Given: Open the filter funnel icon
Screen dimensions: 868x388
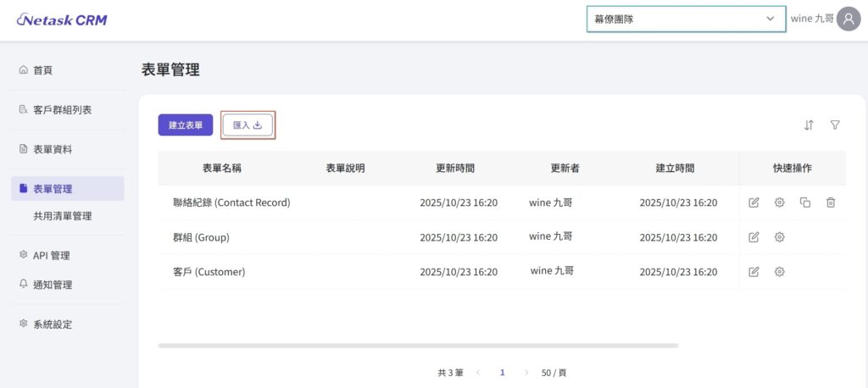Looking at the screenshot, I should click(x=835, y=125).
